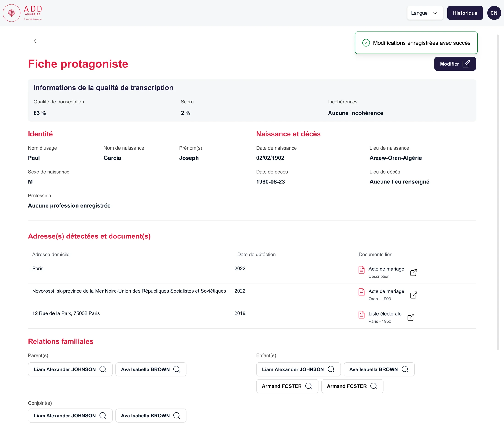Click document icon of Acte de mariage Description
This screenshot has height=438, width=504.
tap(362, 270)
